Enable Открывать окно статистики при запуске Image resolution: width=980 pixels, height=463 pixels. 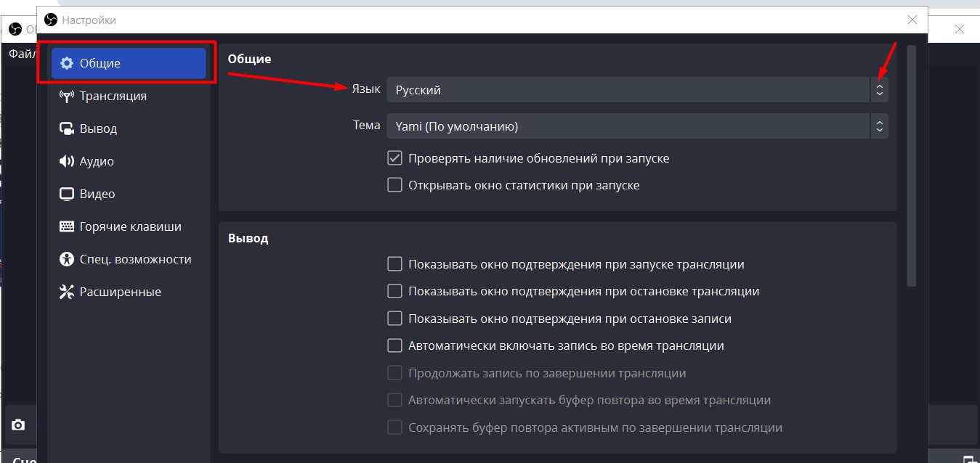394,185
